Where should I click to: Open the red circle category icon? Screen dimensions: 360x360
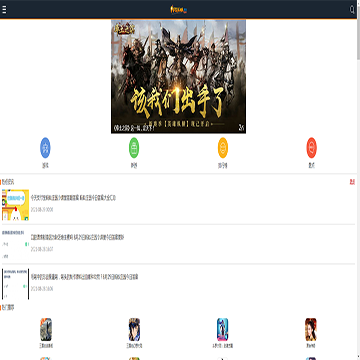(x=312, y=148)
